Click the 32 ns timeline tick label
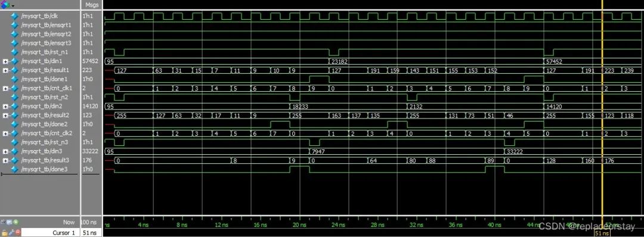Viewport: 644px width, 237px height. pos(416,225)
